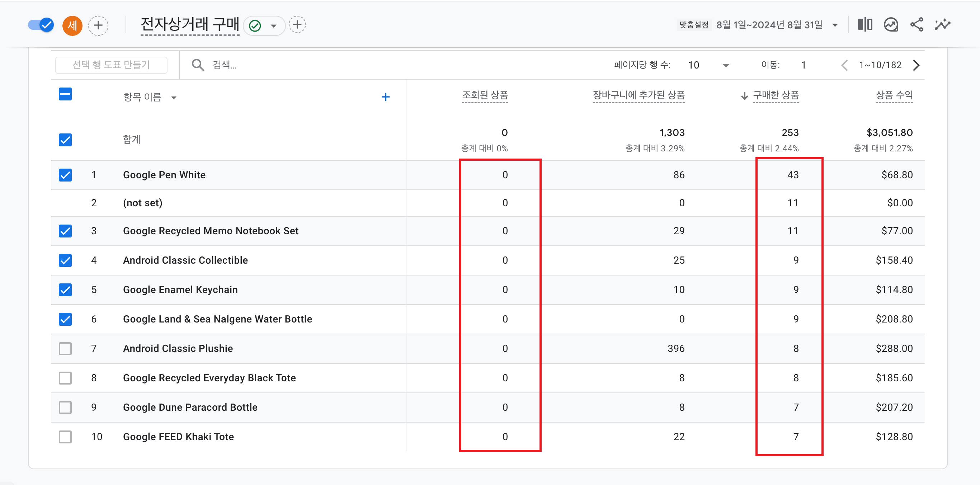Toggle the blue switch at top left
This screenshot has height=485, width=980.
(41, 25)
